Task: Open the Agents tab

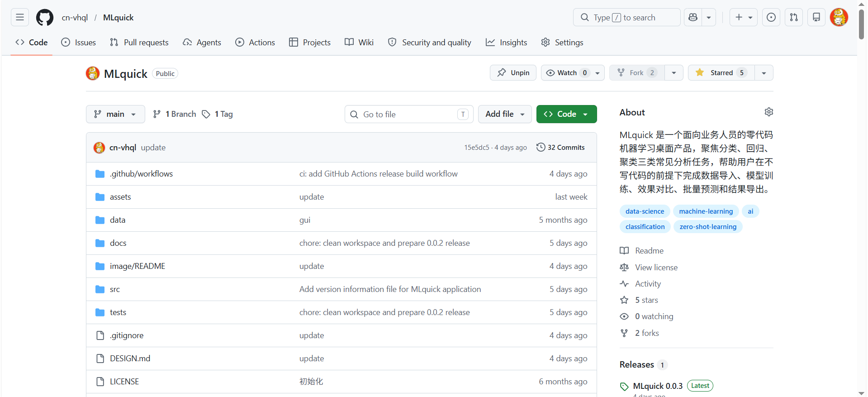Action: point(202,42)
